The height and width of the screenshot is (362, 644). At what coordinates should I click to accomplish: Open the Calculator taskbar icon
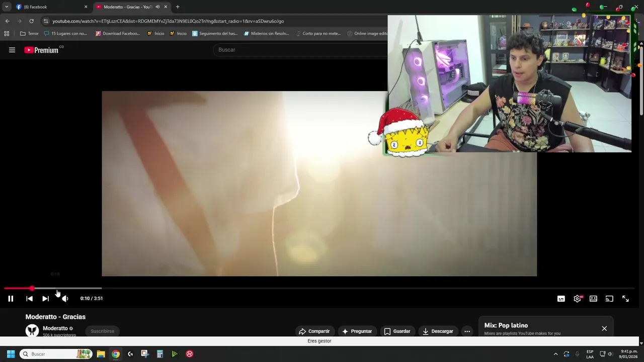(160, 354)
